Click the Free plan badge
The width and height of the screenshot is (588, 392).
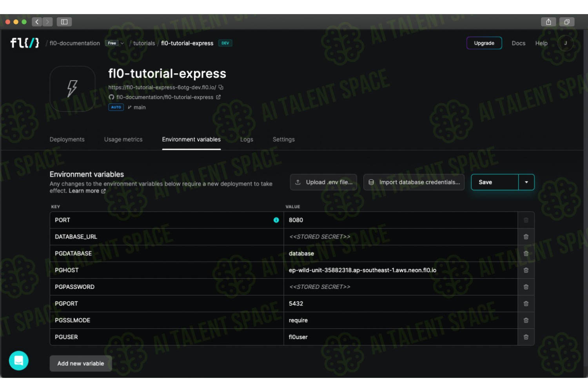(112, 43)
